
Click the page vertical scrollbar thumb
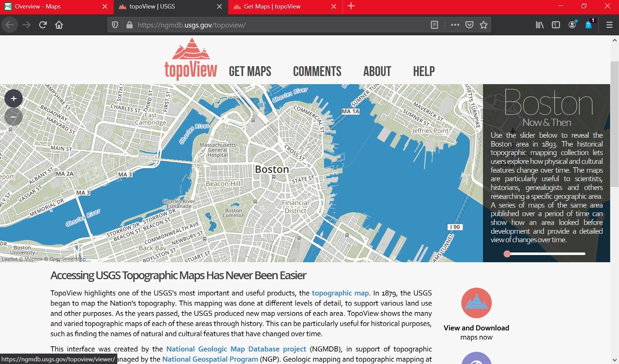pos(615,124)
